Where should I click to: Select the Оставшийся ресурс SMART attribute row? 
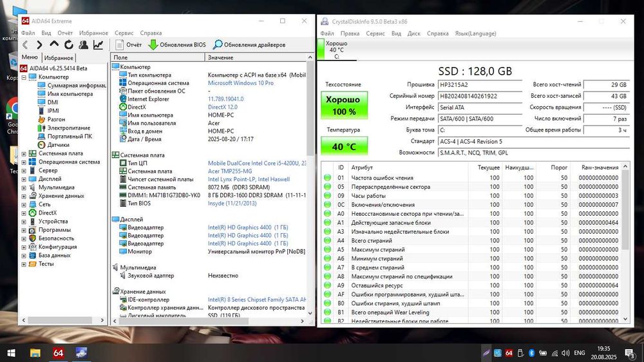[471, 285]
